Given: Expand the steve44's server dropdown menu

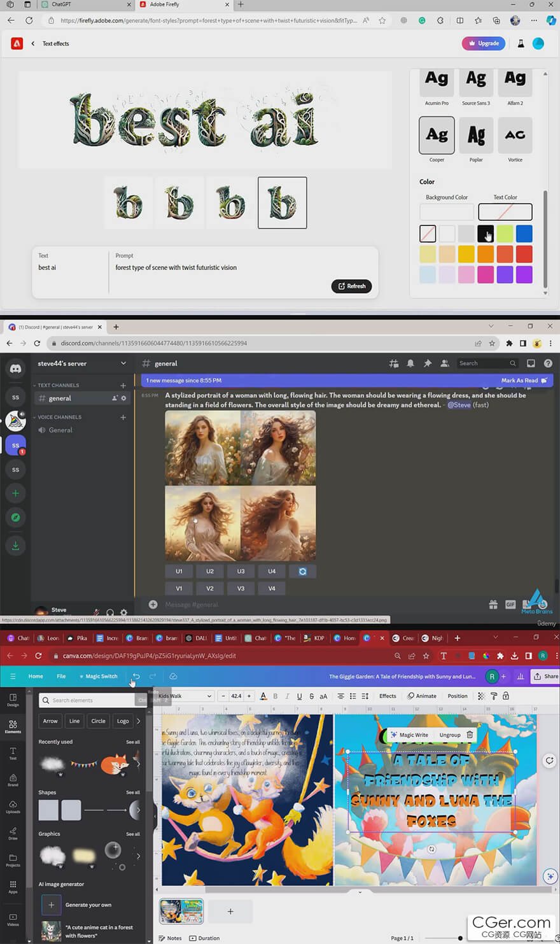Looking at the screenshot, I should click(x=123, y=363).
